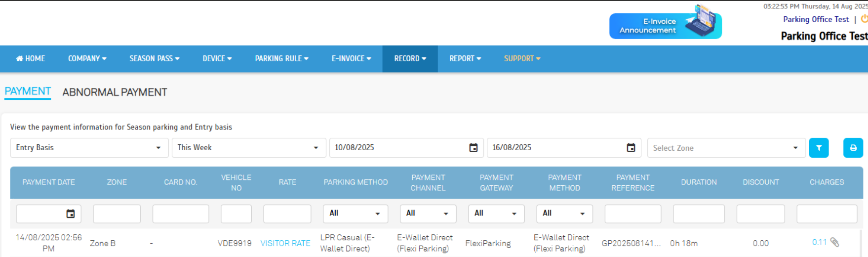Click calendar icon in Payment Date filter

pos(71,214)
